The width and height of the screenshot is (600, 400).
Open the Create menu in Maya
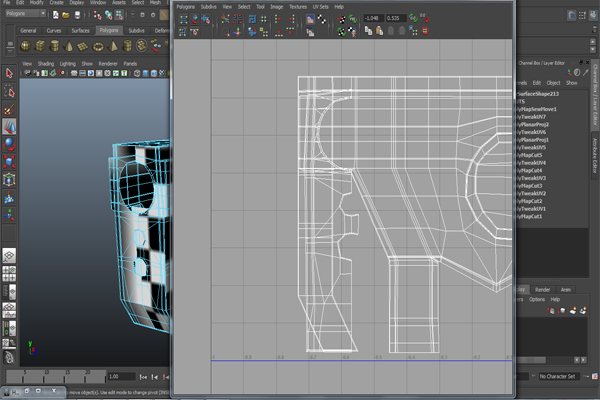click(56, 2)
